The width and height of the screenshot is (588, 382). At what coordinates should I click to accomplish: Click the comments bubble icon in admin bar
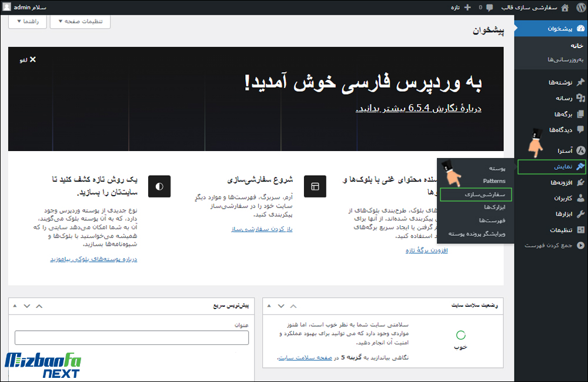[x=489, y=7]
